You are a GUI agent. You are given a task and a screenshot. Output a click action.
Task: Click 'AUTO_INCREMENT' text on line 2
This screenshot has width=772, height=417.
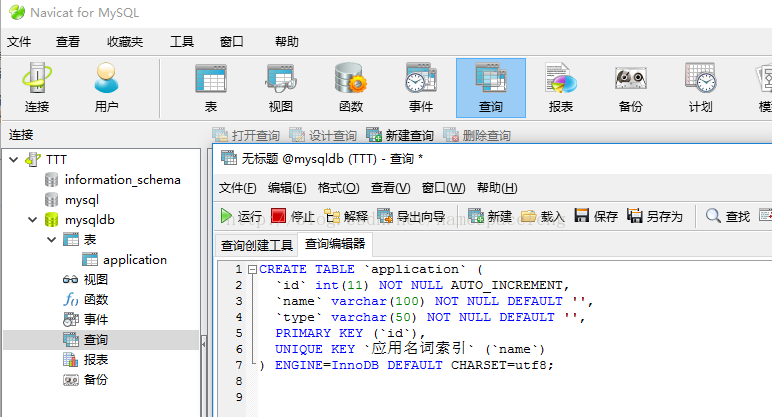507,286
